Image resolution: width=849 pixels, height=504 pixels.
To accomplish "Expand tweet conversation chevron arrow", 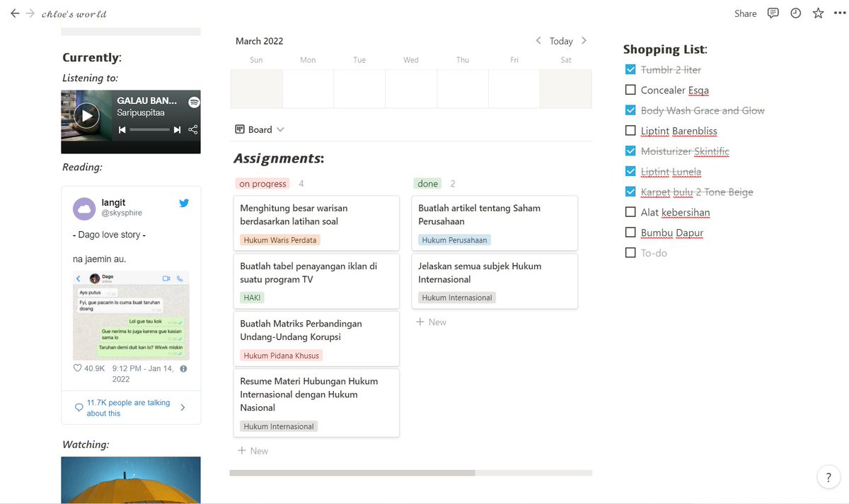I will tap(183, 408).
